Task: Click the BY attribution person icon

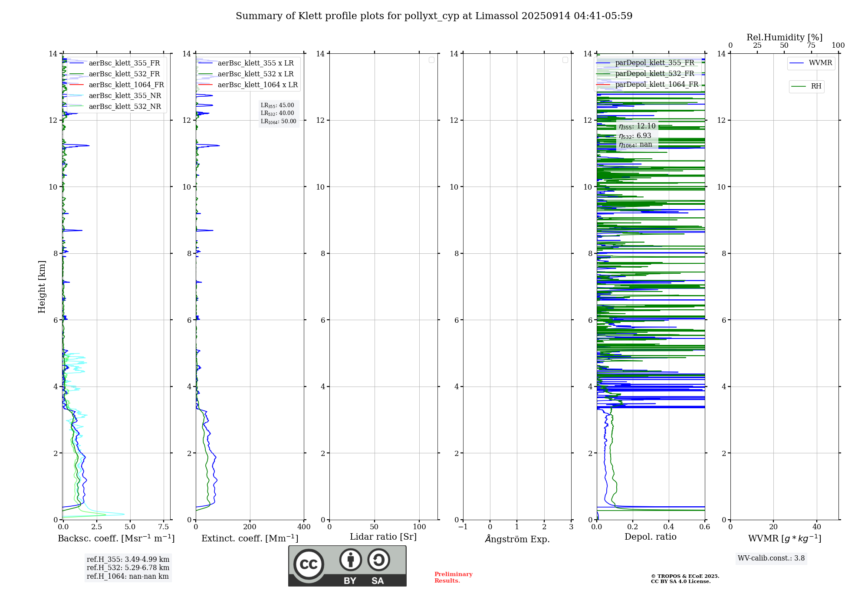Action: (x=351, y=560)
